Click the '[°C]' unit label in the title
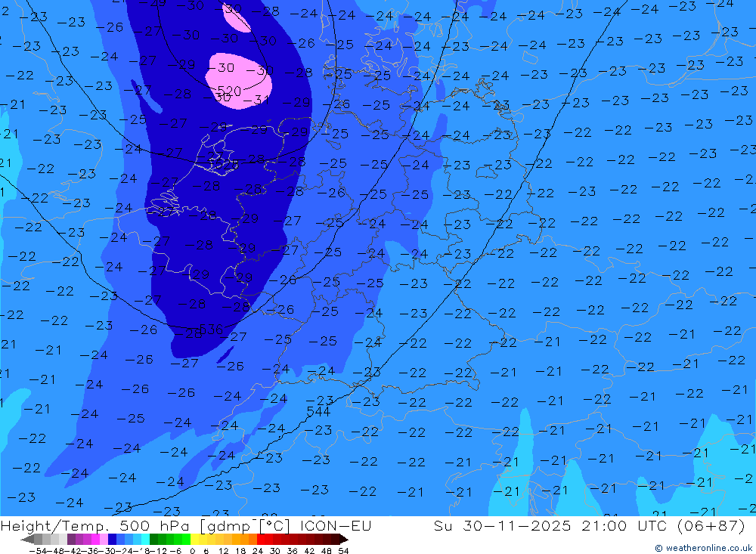 (x=275, y=525)
